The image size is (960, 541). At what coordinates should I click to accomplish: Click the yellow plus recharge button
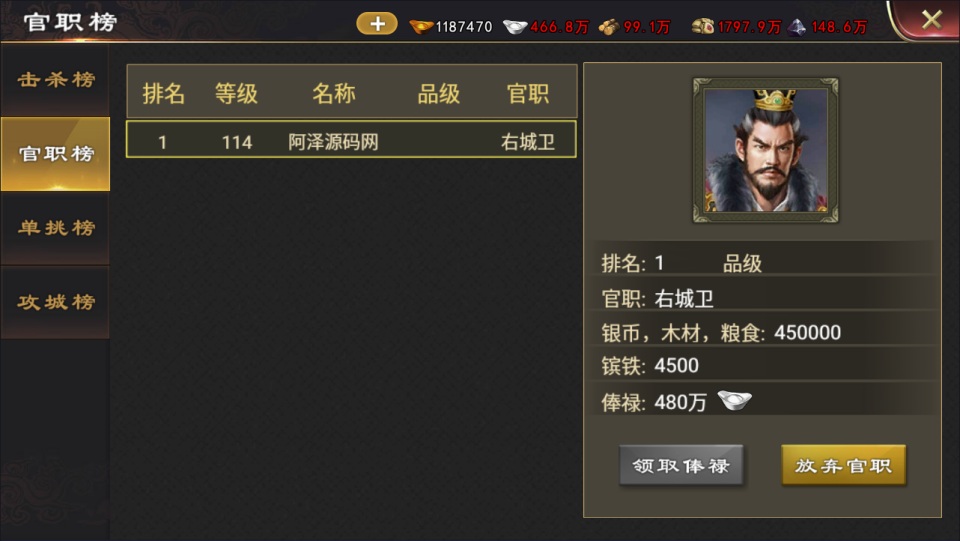tap(377, 24)
